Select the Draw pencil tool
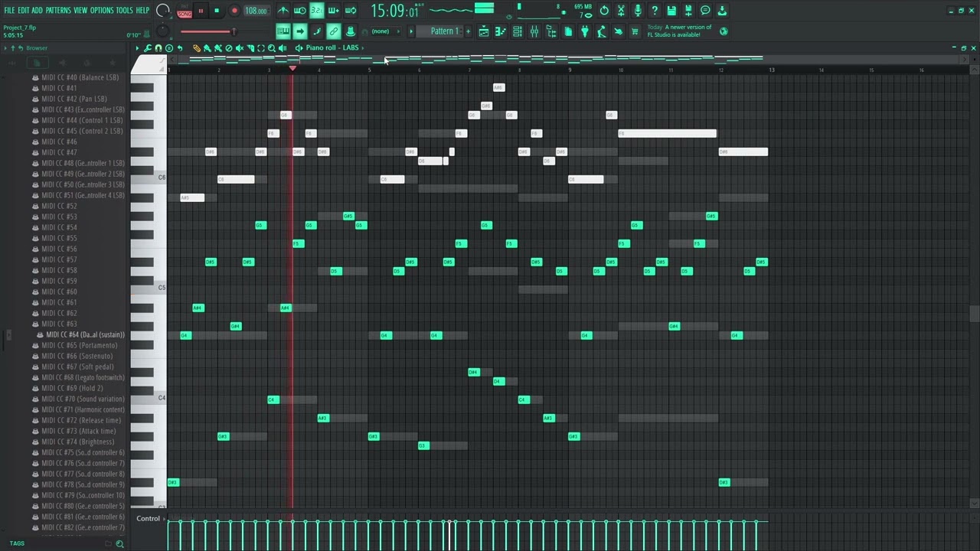This screenshot has width=980, height=551. point(197,48)
